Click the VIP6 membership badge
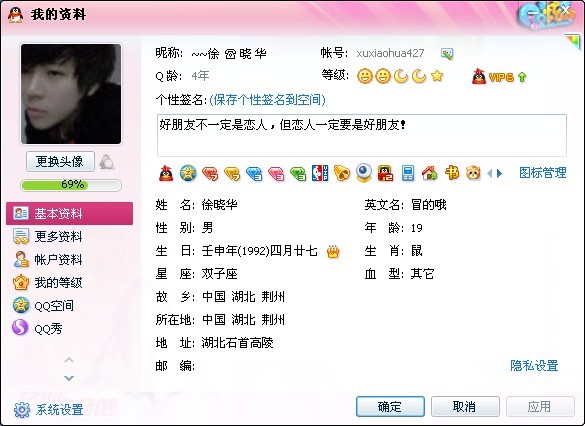The height and width of the screenshot is (426, 585). coord(499,77)
